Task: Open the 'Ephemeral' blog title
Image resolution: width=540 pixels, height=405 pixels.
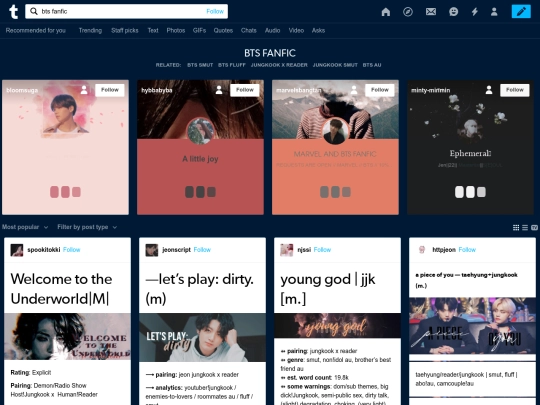Action: (x=470, y=154)
